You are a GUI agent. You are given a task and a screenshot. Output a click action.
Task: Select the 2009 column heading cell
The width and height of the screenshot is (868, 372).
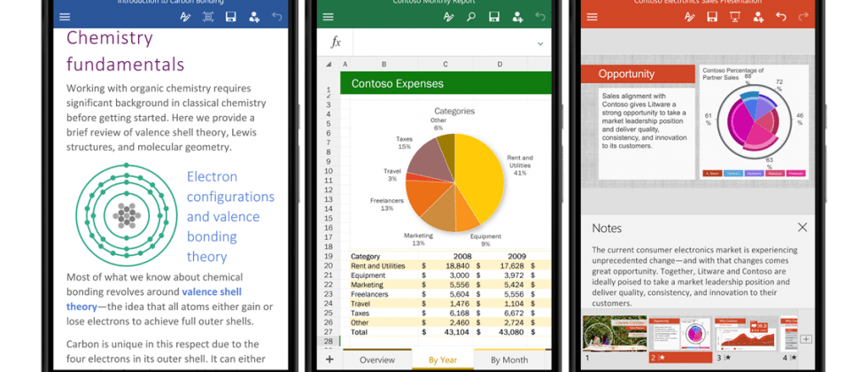[515, 256]
